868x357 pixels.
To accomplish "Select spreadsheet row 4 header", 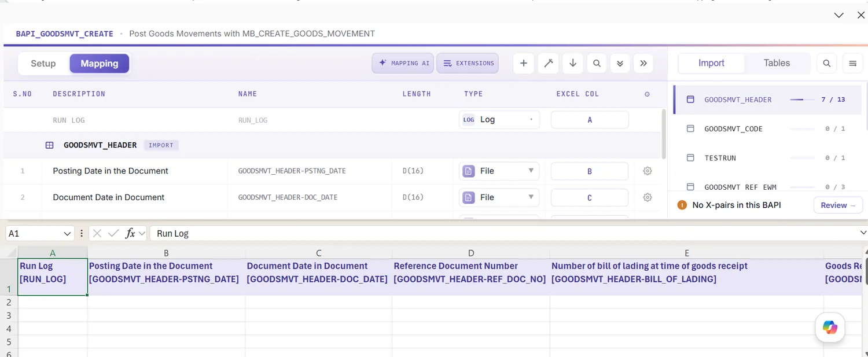I will [9, 329].
